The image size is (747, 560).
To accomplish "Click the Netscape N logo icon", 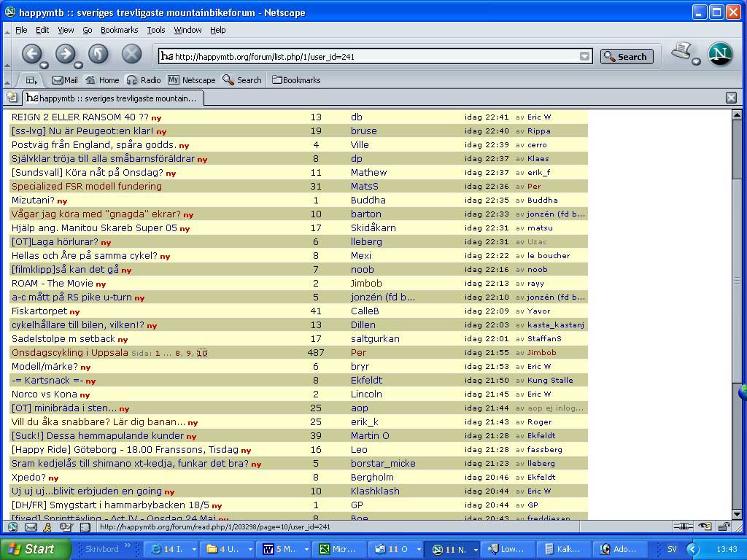I will (x=720, y=54).
